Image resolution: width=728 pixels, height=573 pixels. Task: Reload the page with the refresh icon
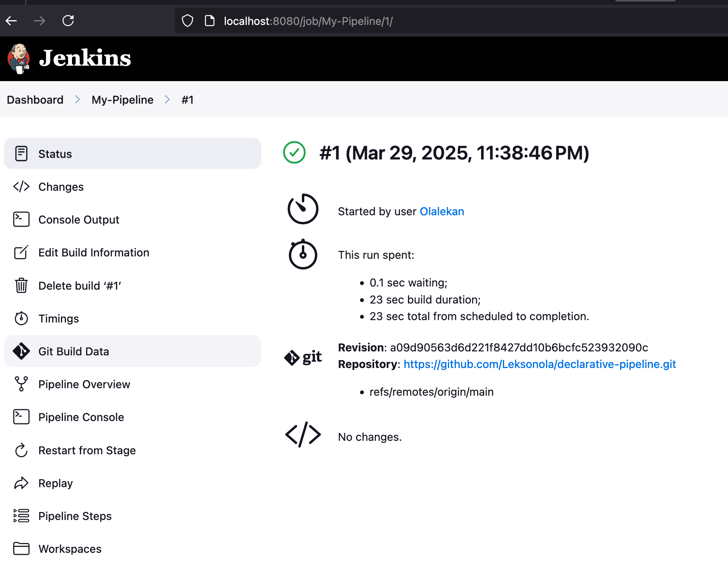(68, 21)
